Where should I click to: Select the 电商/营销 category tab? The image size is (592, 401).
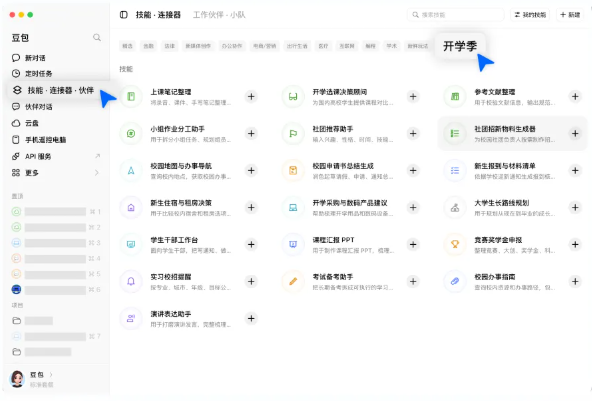click(x=264, y=46)
